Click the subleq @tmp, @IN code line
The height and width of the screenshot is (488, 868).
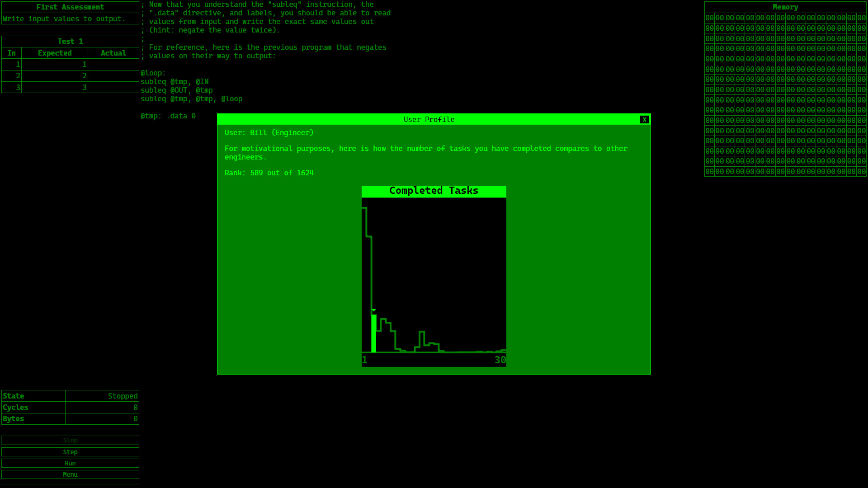(x=175, y=81)
